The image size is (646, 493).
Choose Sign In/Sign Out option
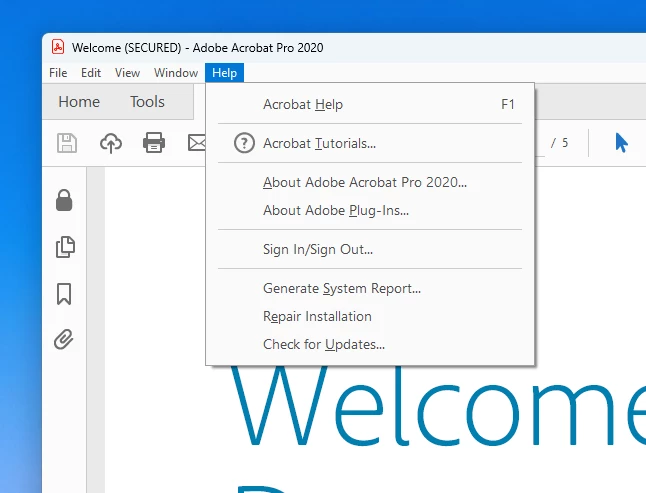coord(370,249)
